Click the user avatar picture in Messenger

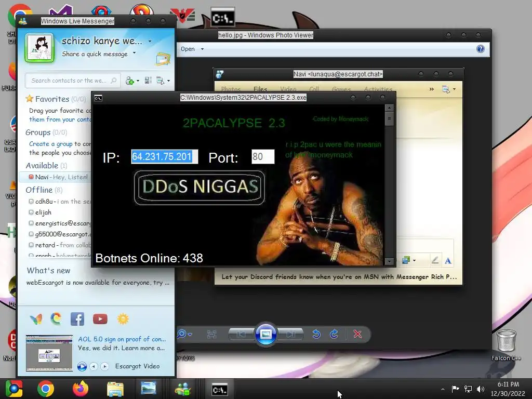point(39,47)
